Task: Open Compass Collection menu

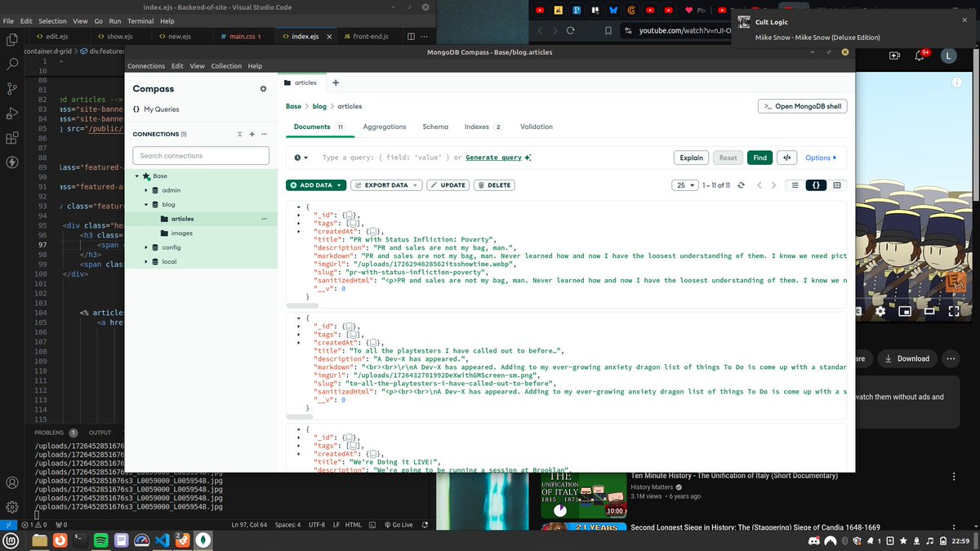Action: pos(226,66)
